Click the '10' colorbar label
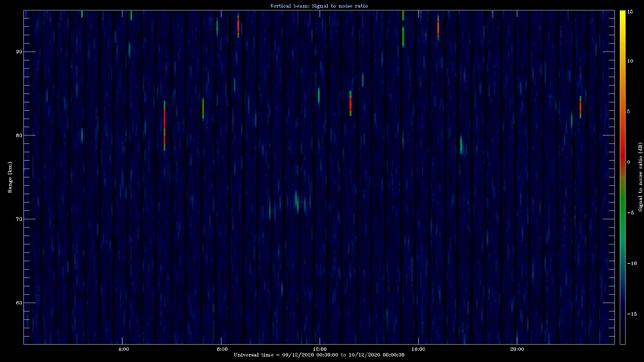This screenshot has width=644, height=362. pos(630,61)
